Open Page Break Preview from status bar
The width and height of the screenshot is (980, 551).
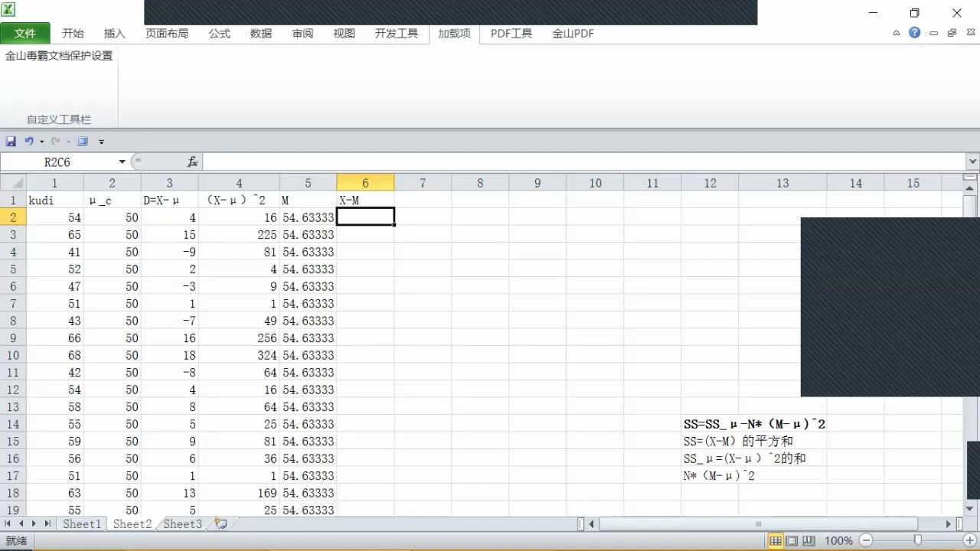(808, 540)
